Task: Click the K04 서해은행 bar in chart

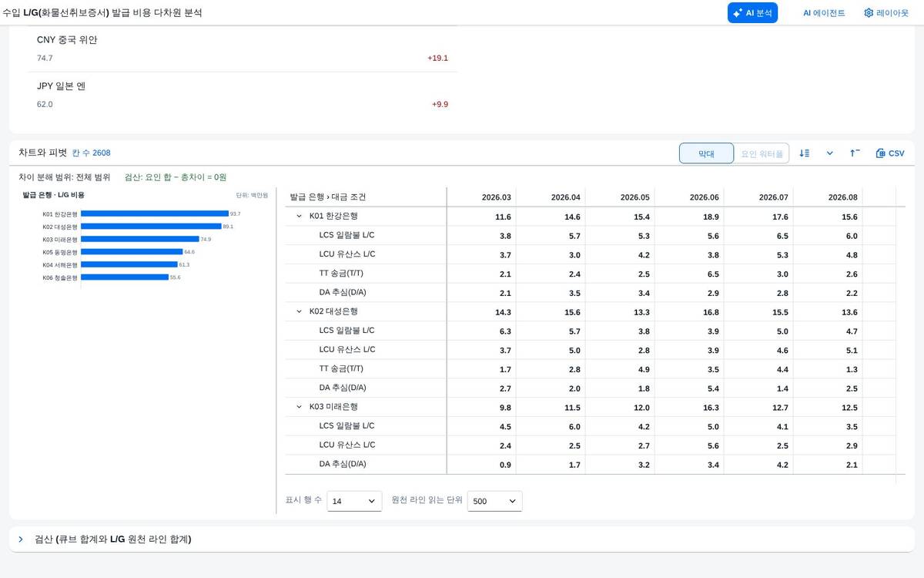Action: (129, 264)
